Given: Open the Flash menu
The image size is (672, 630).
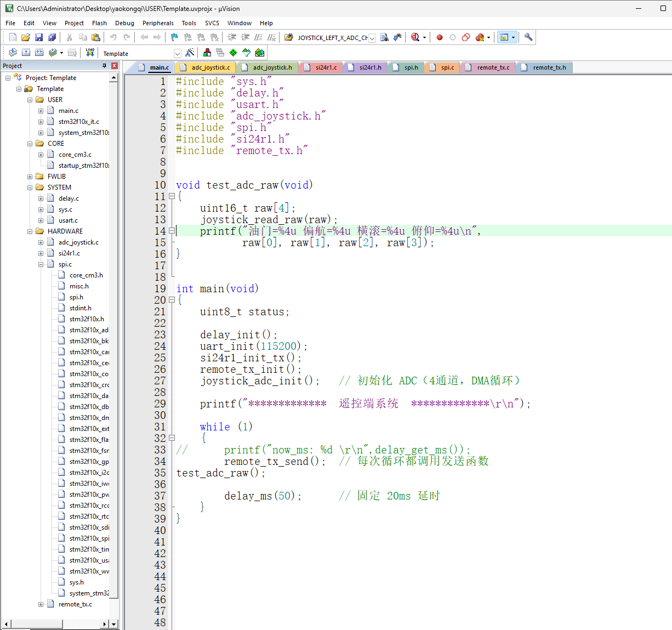Looking at the screenshot, I should [99, 23].
